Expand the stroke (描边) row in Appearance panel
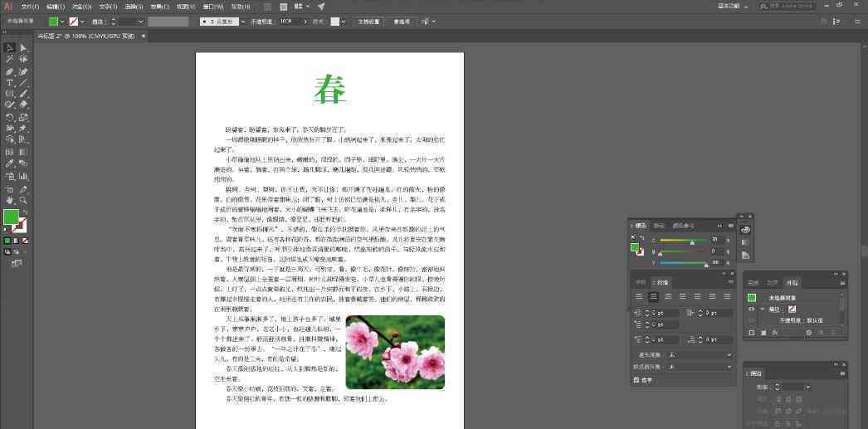The height and width of the screenshot is (429, 868). (763, 309)
